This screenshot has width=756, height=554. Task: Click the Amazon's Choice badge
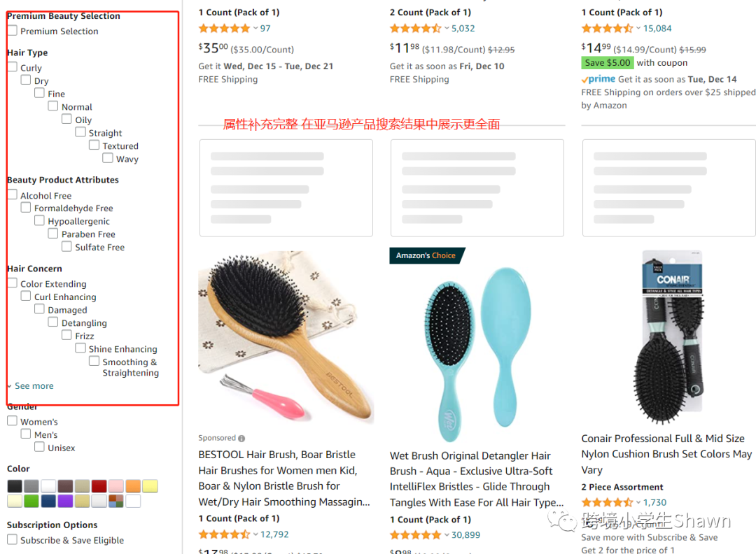click(427, 256)
